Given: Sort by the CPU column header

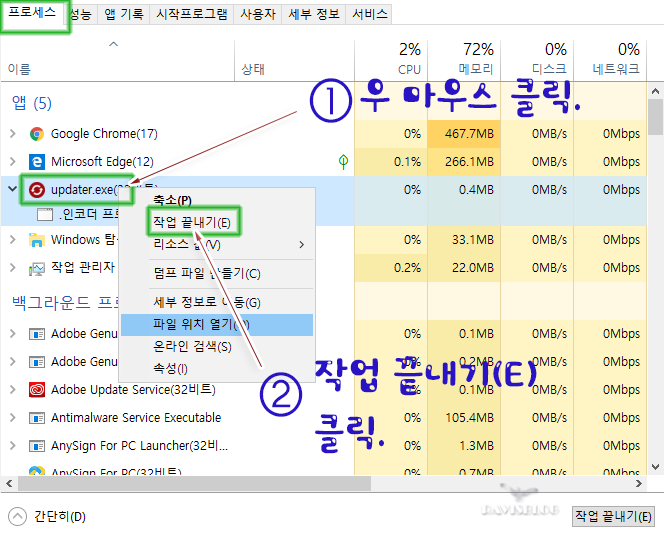Looking at the screenshot, I should (391, 60).
